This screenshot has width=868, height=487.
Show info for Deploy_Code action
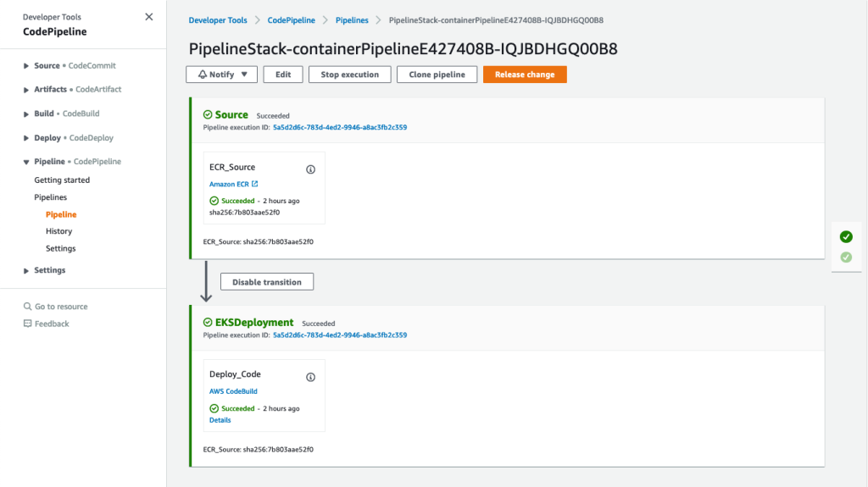click(x=310, y=378)
